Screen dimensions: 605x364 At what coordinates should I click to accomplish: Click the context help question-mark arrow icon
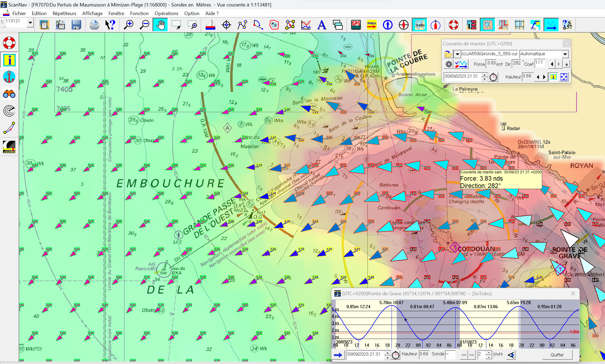tap(110, 25)
